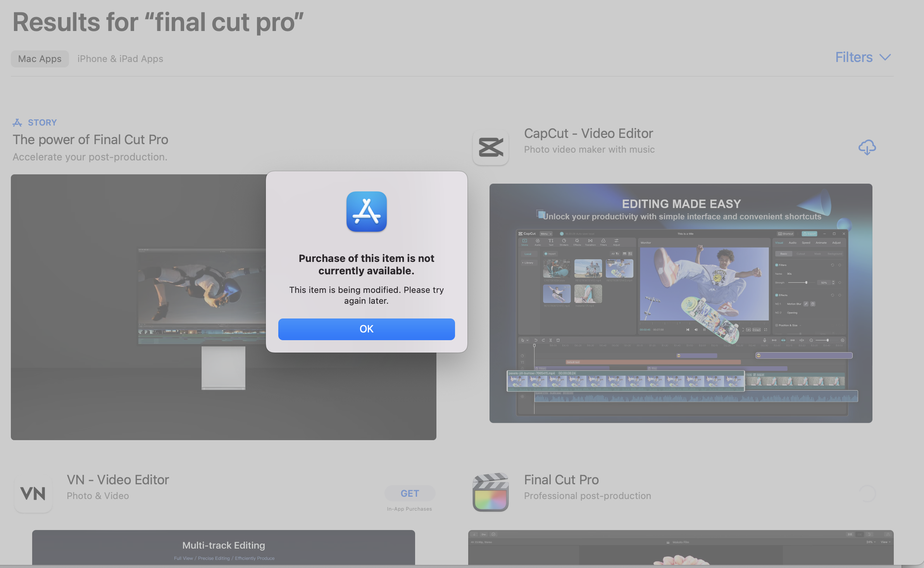The height and width of the screenshot is (568, 924).
Task: Expand the Filters dropdown
Action: [x=854, y=57]
